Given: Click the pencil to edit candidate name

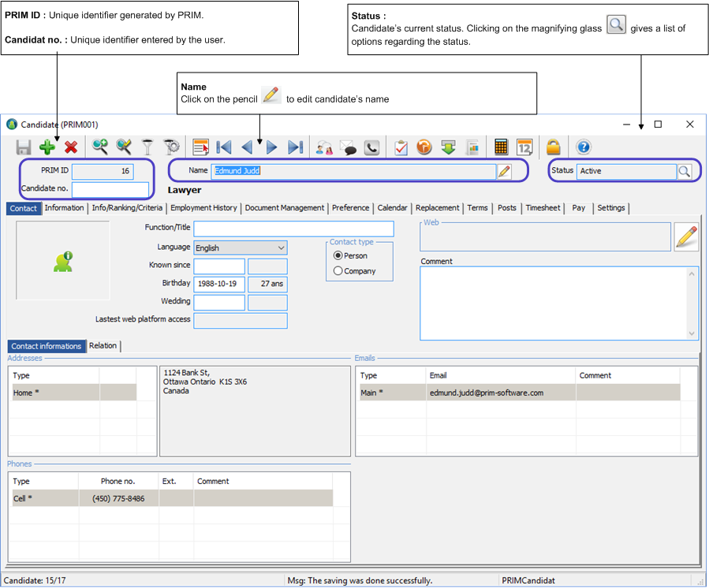Looking at the screenshot, I should click(505, 171).
